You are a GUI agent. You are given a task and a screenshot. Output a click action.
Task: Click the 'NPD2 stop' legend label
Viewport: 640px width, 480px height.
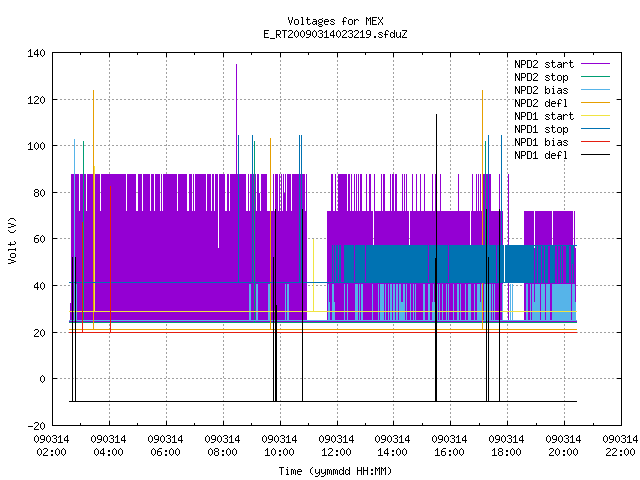pos(541,77)
